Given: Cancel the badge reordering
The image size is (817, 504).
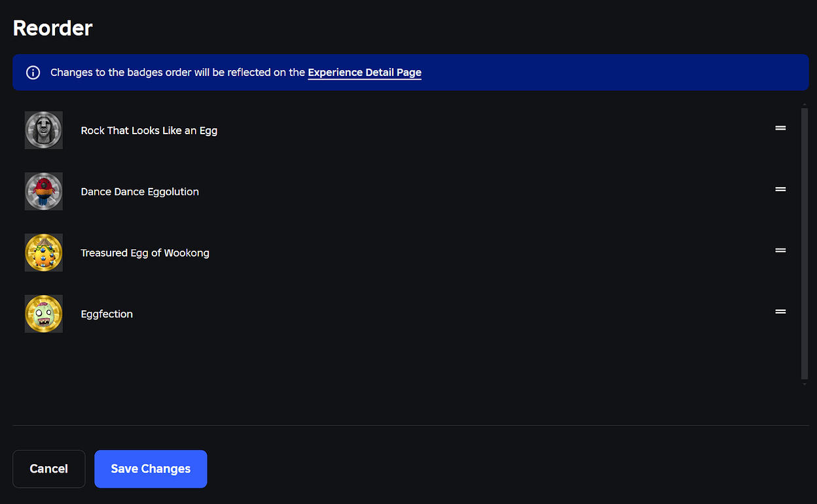Looking at the screenshot, I should tap(49, 469).
